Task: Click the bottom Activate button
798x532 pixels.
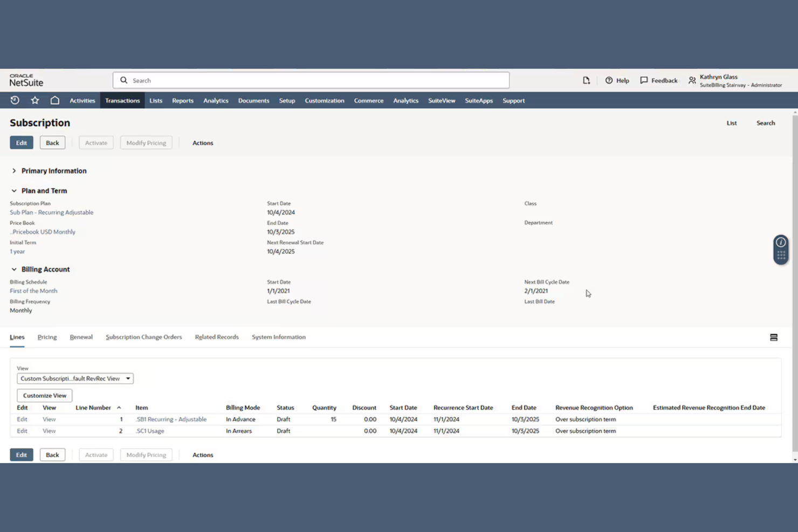Action: click(x=96, y=455)
